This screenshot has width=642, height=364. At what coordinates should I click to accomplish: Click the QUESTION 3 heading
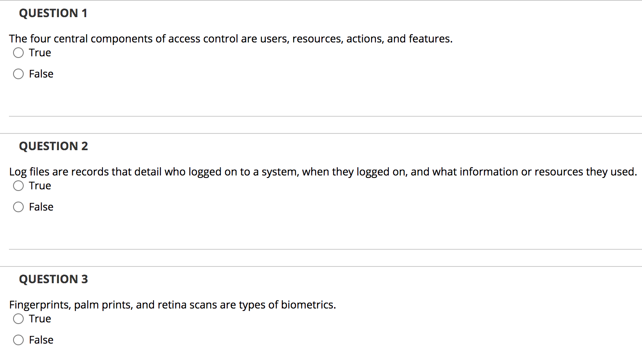coord(53,279)
